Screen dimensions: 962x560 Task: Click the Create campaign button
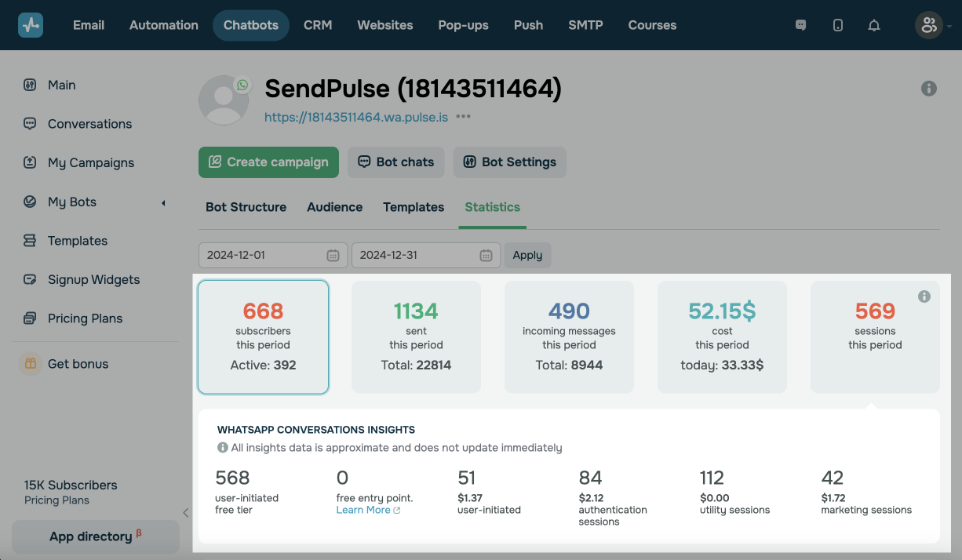[x=268, y=162]
